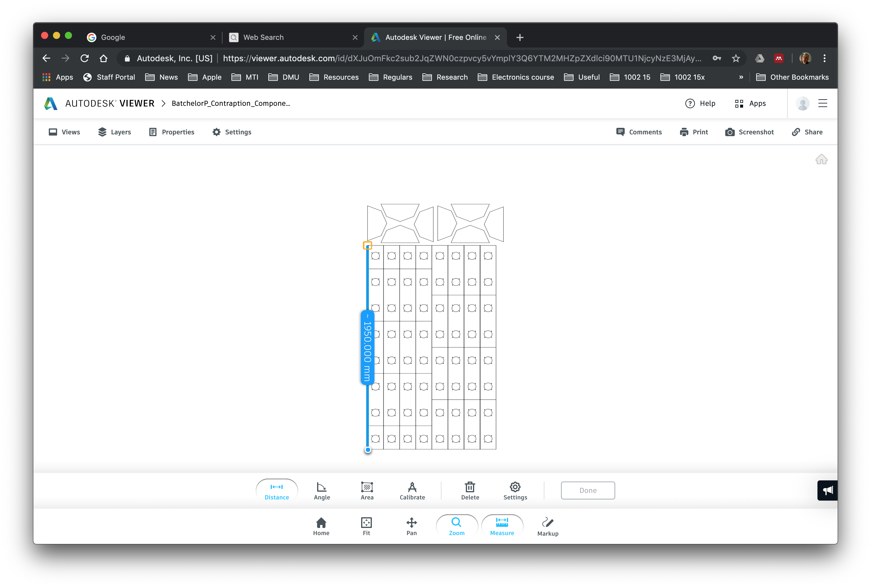
Task: Open the Apps bookmark shortcut
Action: [x=57, y=77]
